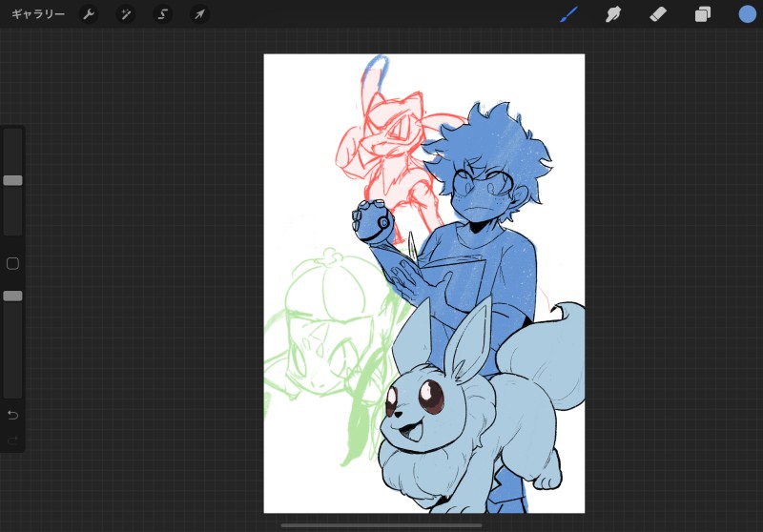Select the Smudge tool
763x532 pixels.
point(613,14)
